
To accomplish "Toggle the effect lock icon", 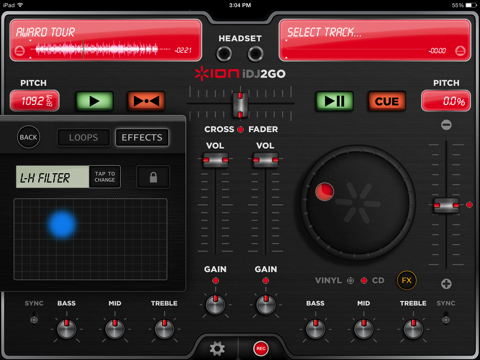I will (153, 177).
